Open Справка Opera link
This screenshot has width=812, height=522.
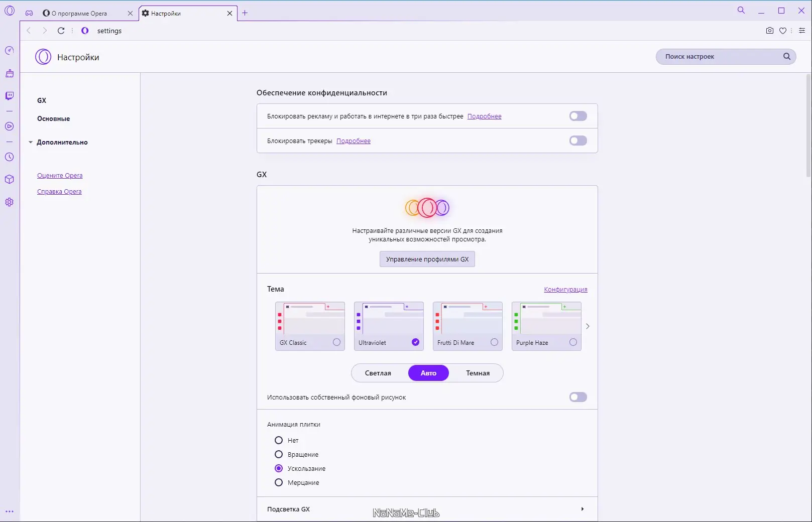pos(59,192)
